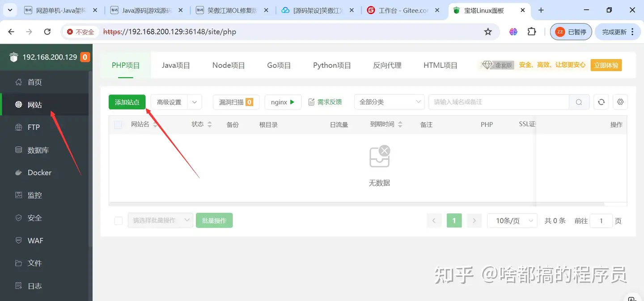Viewport: 644px width, 301px height.
Task: Open the 请选择批量操作 dropdown
Action: coord(161,220)
